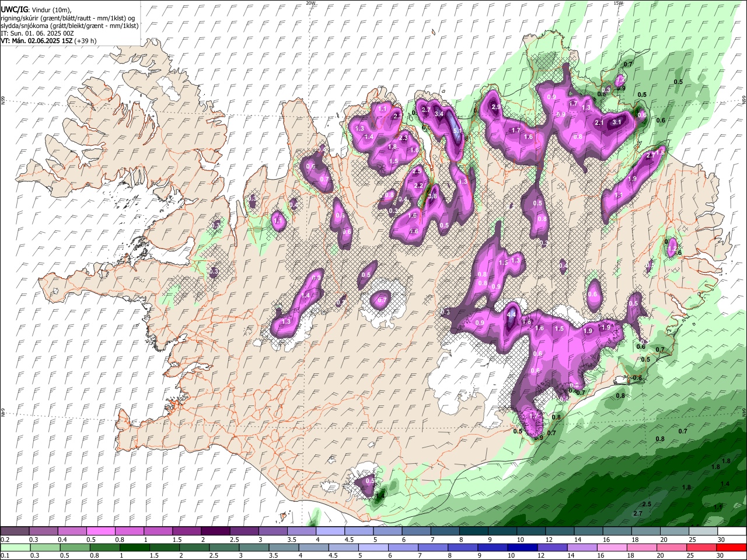Select upper-scale swatch between 9 and 10
747x560 pixels.
coord(502,531)
